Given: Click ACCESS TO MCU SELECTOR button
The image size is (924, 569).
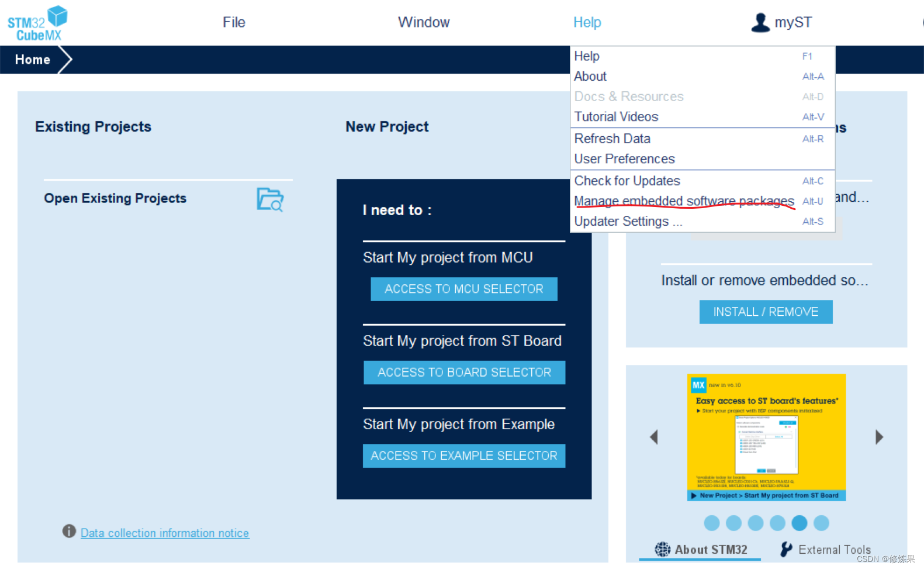Looking at the screenshot, I should click(464, 289).
